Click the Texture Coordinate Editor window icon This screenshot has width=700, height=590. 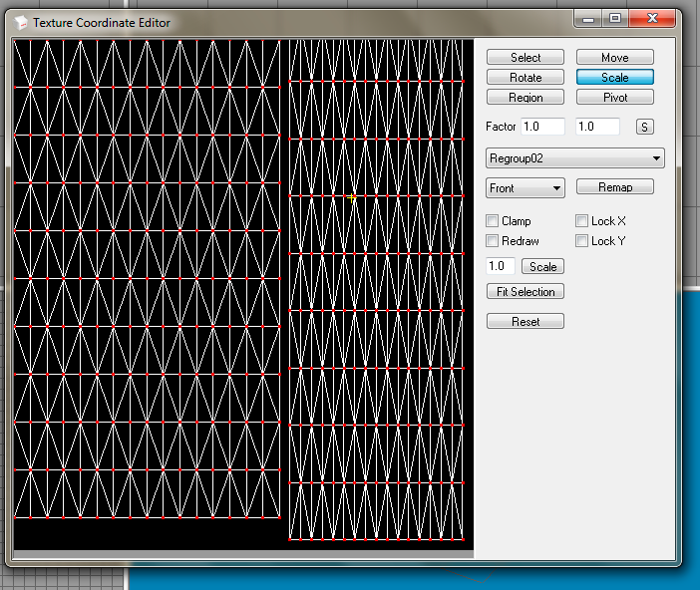point(21,22)
